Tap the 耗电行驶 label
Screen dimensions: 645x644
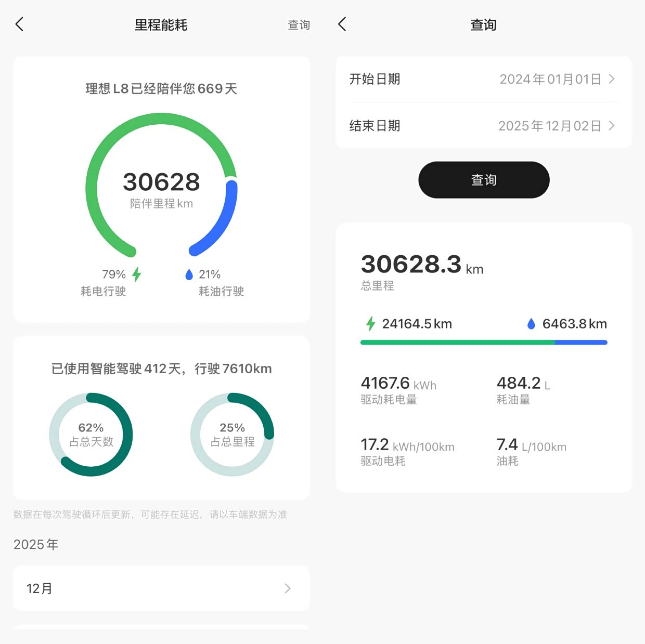coord(103,291)
